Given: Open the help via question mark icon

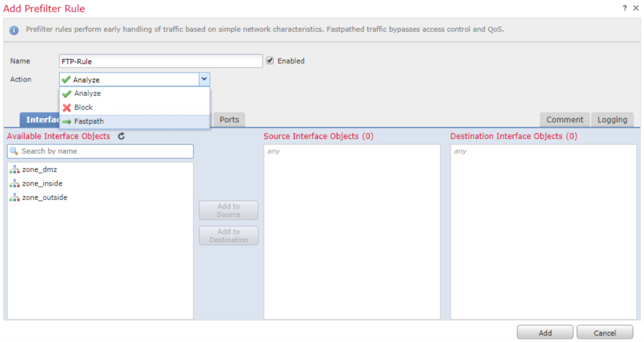Looking at the screenshot, I should tap(625, 8).
